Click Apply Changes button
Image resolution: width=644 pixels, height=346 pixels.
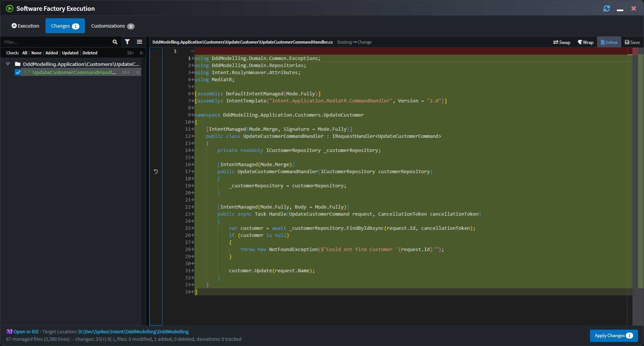coord(614,336)
